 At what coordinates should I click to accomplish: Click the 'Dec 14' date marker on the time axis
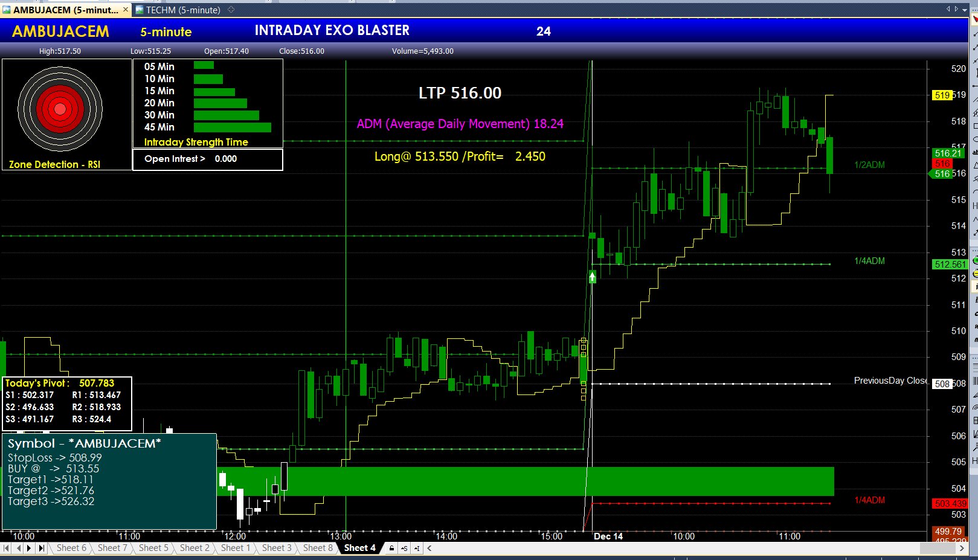pos(608,536)
